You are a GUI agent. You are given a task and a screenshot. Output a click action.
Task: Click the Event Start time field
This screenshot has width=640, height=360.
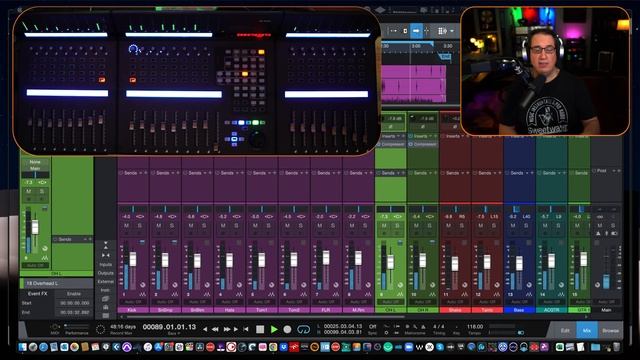point(74,303)
